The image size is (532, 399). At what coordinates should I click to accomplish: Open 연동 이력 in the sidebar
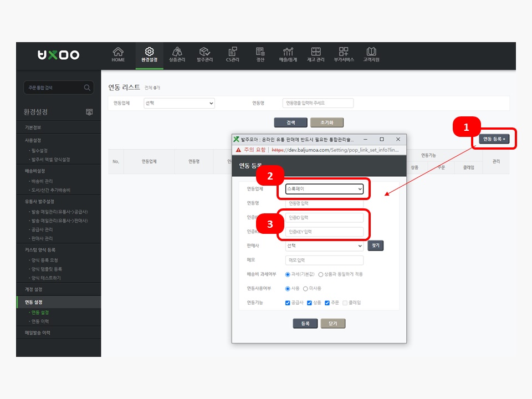pyautogui.click(x=43, y=321)
